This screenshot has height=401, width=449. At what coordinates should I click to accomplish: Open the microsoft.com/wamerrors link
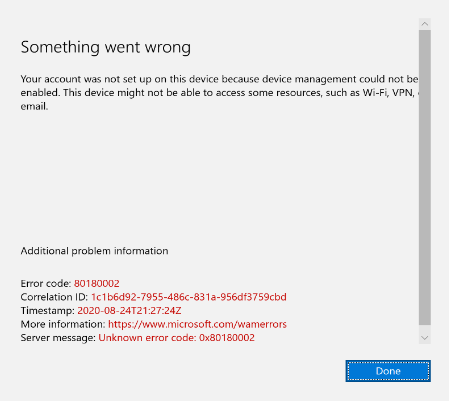(197, 324)
